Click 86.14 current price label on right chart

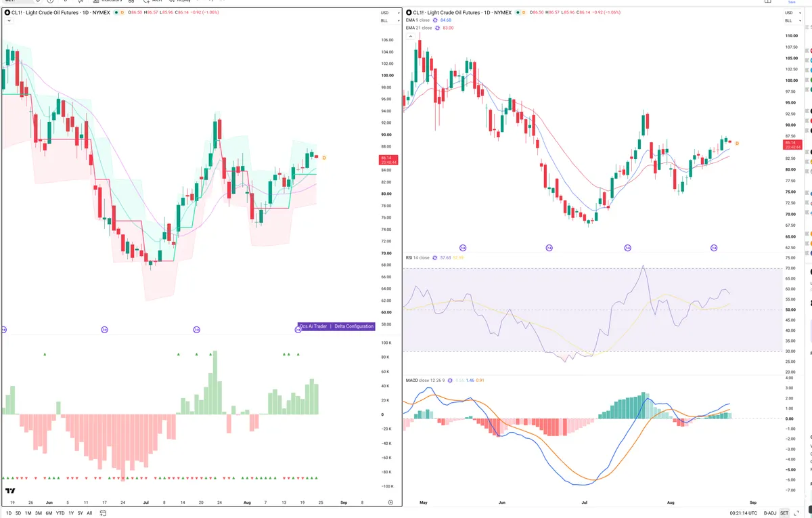click(x=792, y=145)
